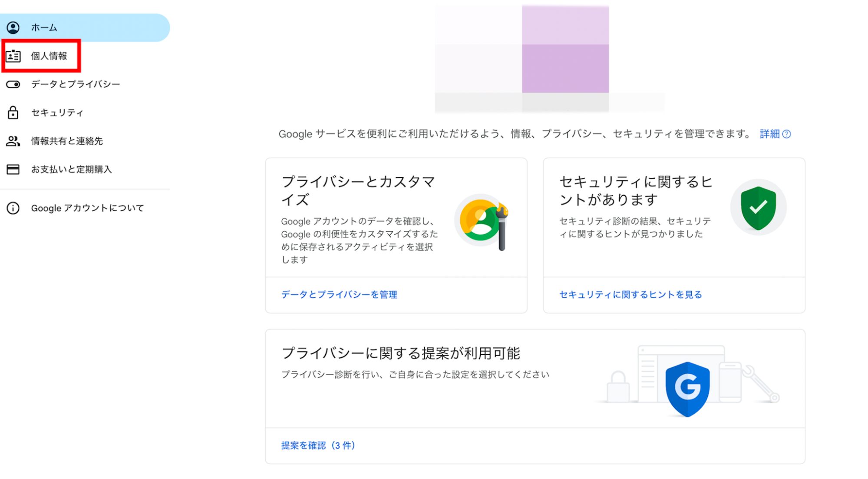The width and height of the screenshot is (868, 479).
Task: Go to お支払いと定期購入 in the sidebar
Action: (x=71, y=169)
